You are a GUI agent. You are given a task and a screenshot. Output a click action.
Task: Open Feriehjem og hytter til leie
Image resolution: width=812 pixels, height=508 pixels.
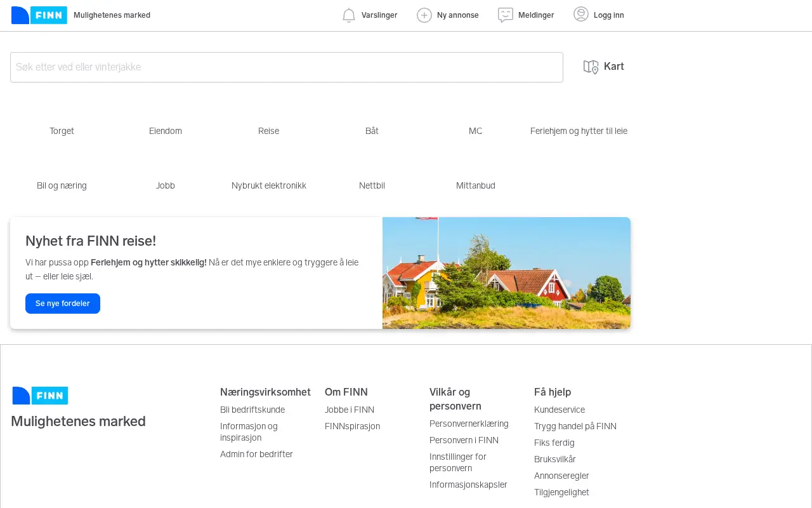pyautogui.click(x=579, y=131)
